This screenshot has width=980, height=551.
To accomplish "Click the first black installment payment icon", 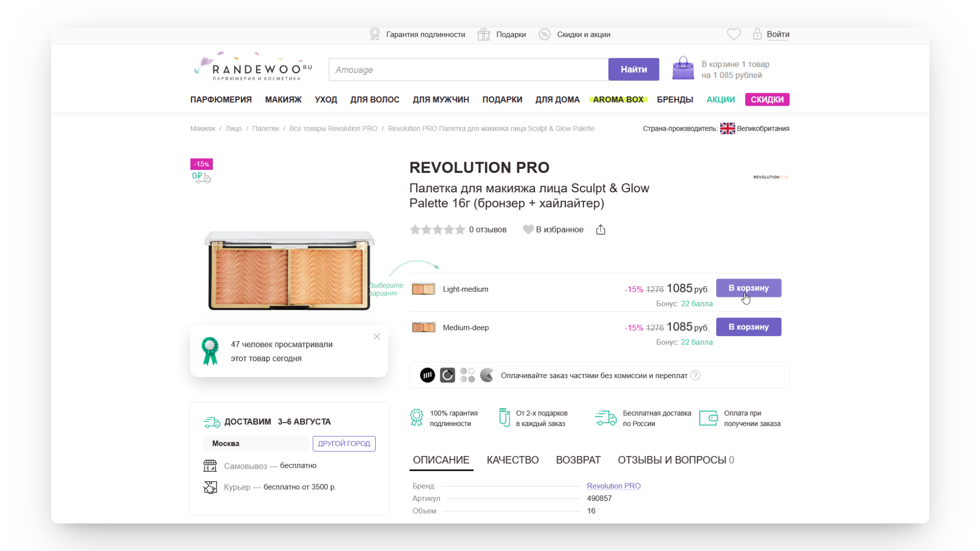I will pos(428,375).
